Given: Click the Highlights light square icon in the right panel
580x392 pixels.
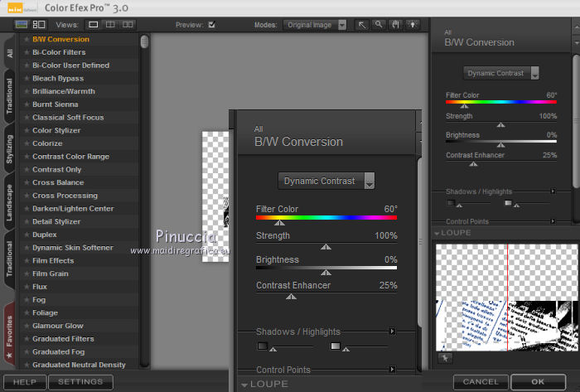Looking at the screenshot, I should (x=508, y=203).
